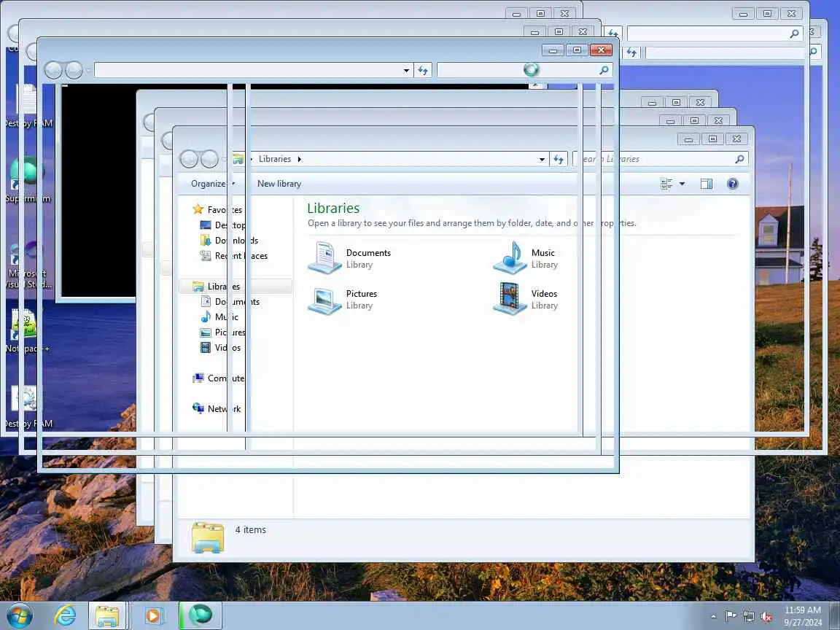Open the Videos library
840x630 pixels.
pyautogui.click(x=526, y=300)
